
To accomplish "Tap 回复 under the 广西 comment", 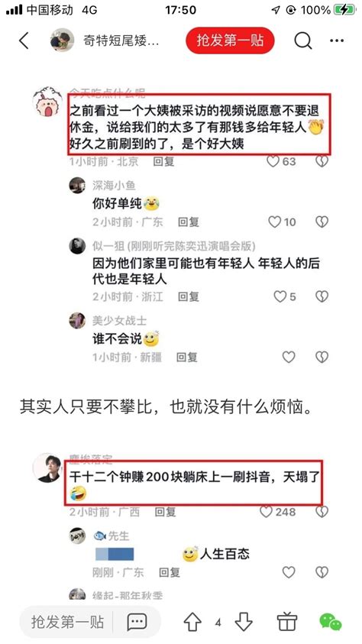I will coord(165,512).
